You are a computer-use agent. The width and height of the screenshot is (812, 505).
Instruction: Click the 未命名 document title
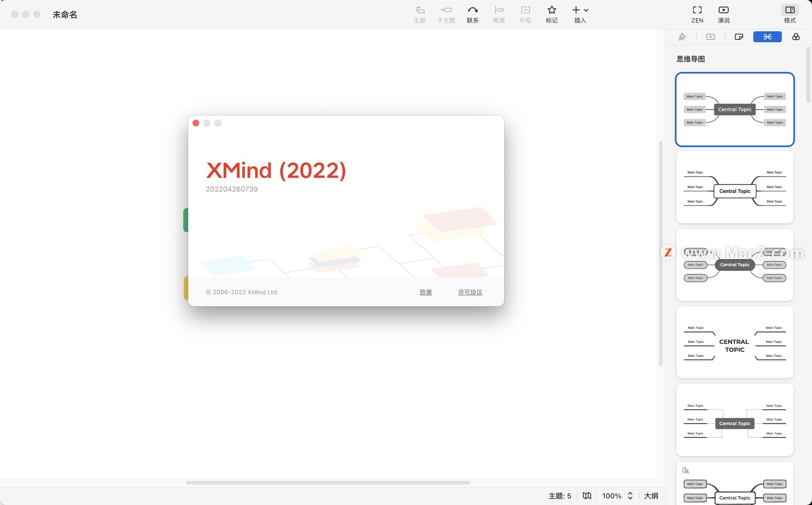coord(65,15)
